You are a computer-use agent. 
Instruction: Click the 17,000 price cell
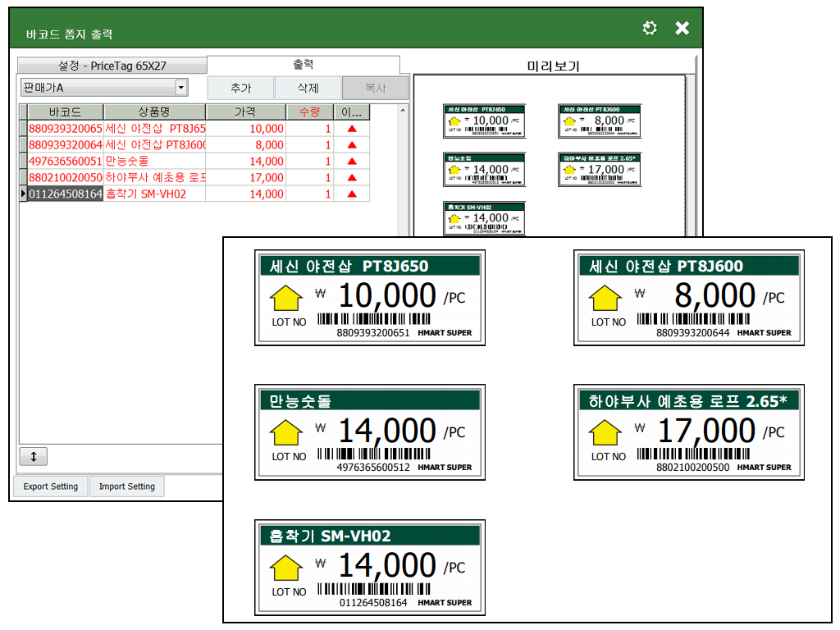pyautogui.click(x=245, y=177)
